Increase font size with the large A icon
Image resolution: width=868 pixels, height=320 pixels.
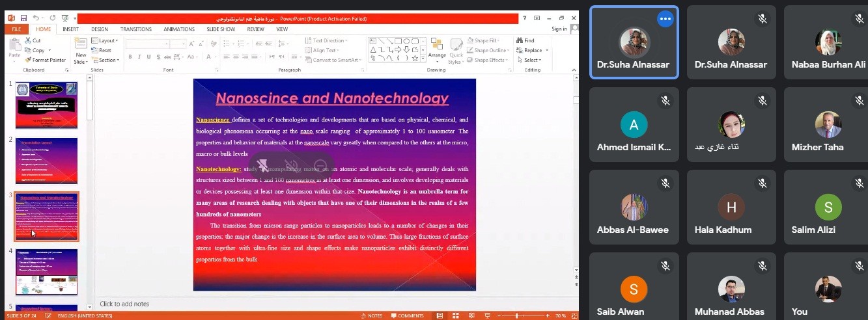(x=191, y=44)
